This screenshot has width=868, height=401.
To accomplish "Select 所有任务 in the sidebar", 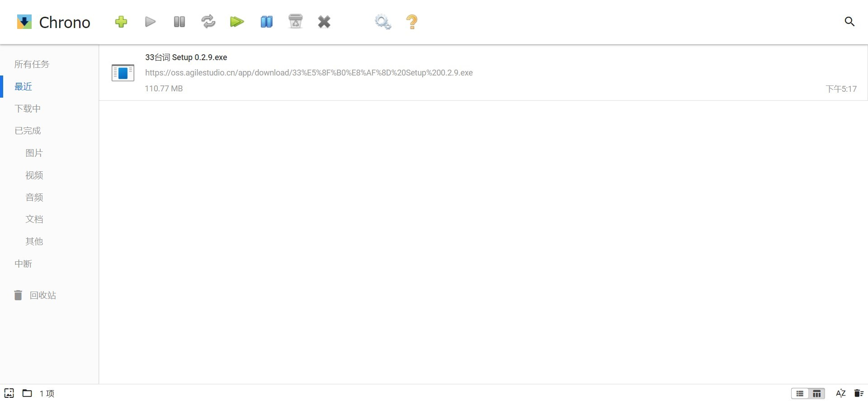I will tap(32, 64).
